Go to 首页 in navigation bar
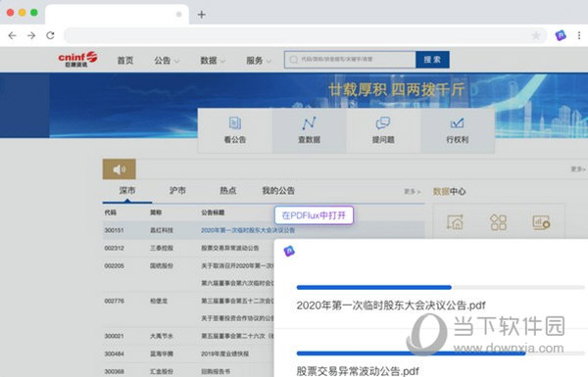588x377 pixels. coord(125,61)
